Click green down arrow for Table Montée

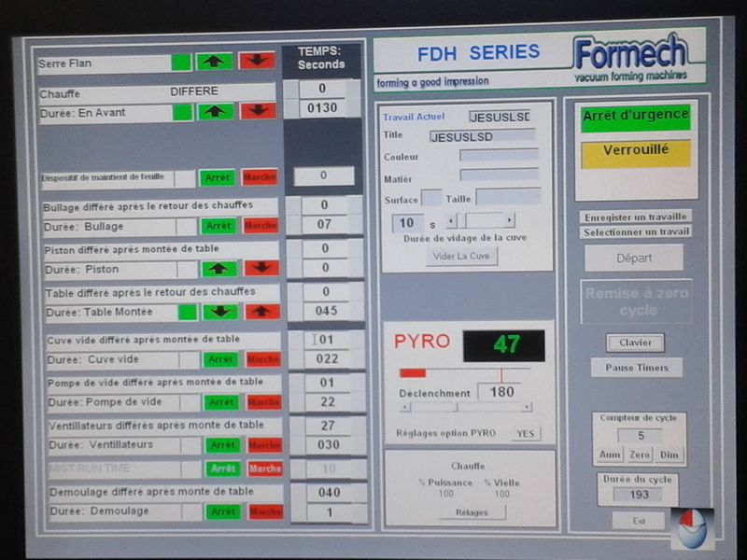[x=220, y=313]
